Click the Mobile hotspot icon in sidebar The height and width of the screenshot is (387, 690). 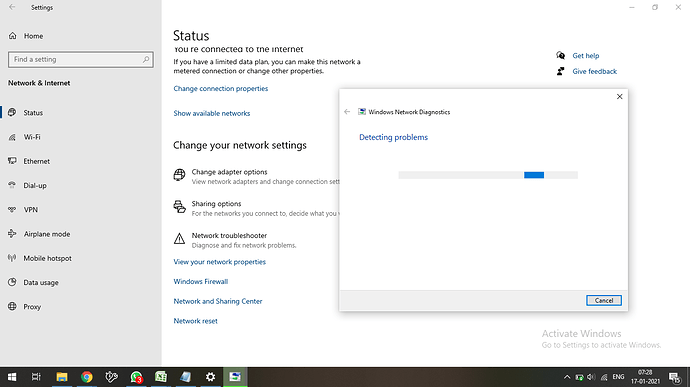pyautogui.click(x=12, y=258)
